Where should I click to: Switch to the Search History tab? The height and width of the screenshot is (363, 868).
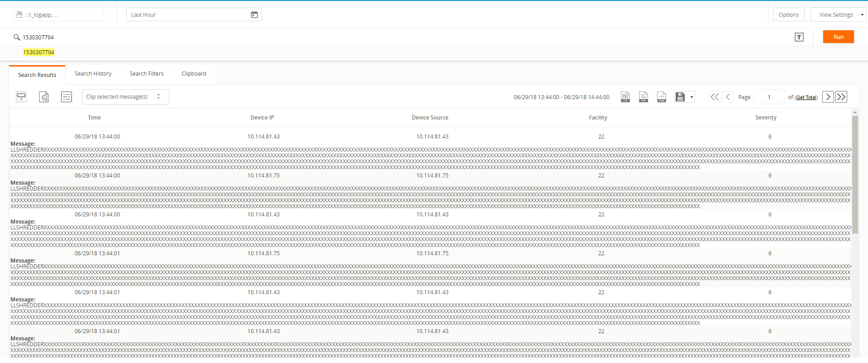(93, 74)
